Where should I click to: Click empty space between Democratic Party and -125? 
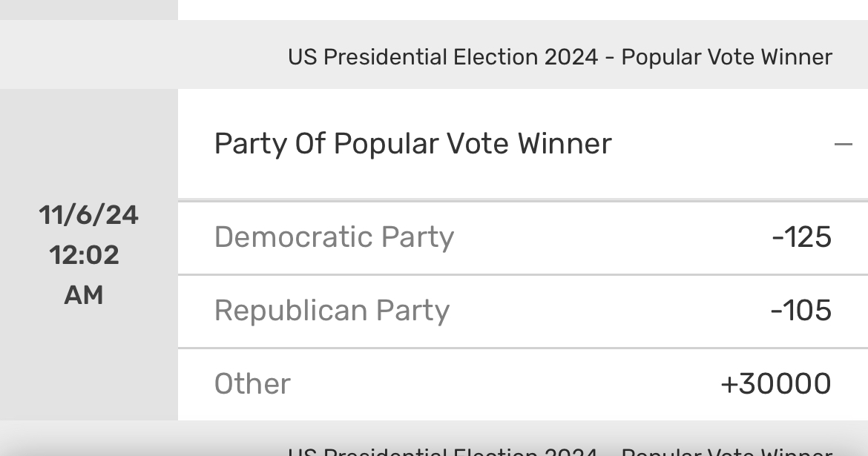tap(612, 237)
